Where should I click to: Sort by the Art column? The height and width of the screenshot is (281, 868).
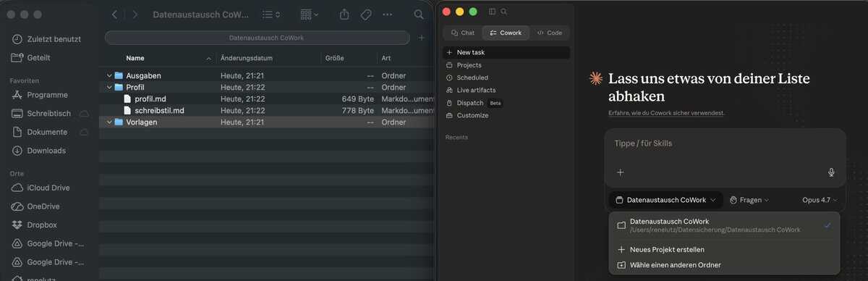[x=386, y=58]
